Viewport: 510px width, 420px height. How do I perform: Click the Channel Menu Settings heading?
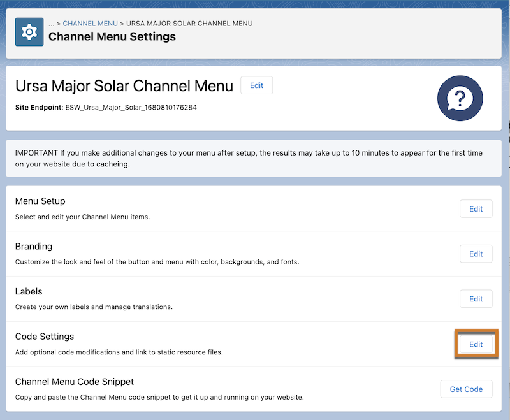pos(112,36)
